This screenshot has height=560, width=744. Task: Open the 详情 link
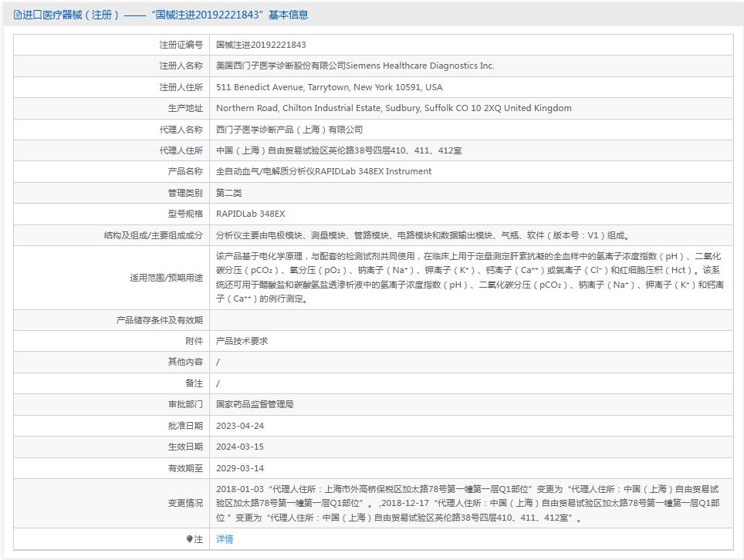pos(225,539)
